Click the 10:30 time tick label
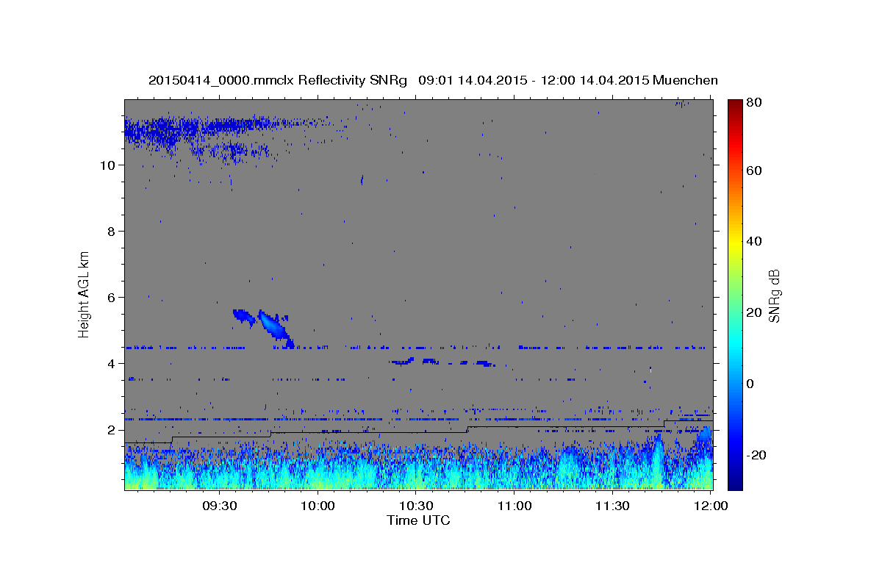Viewport: 882px width, 588px height. [416, 506]
